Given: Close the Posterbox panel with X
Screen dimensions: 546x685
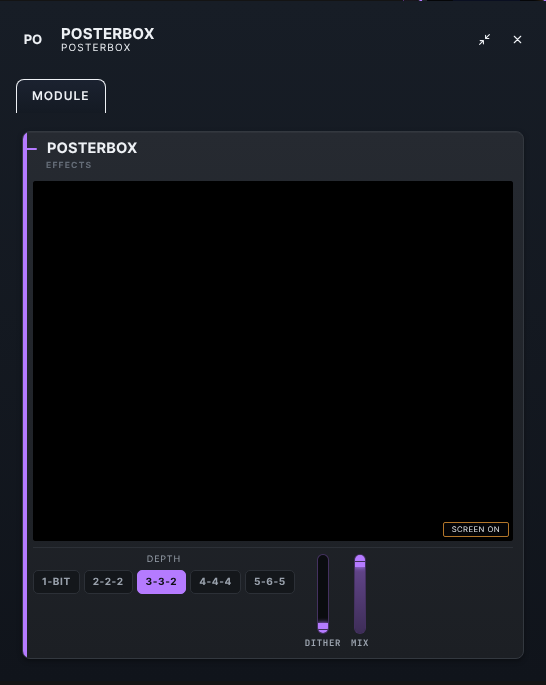Looking at the screenshot, I should click(517, 40).
